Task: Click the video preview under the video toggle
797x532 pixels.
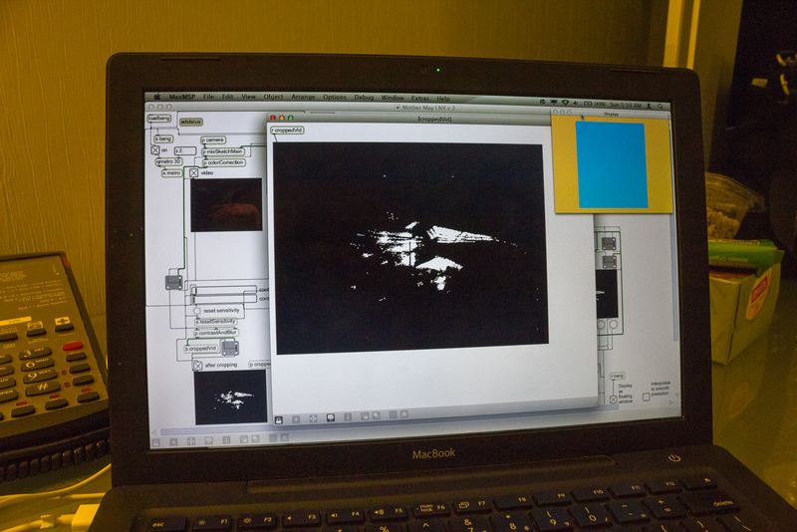Action: tap(227, 205)
